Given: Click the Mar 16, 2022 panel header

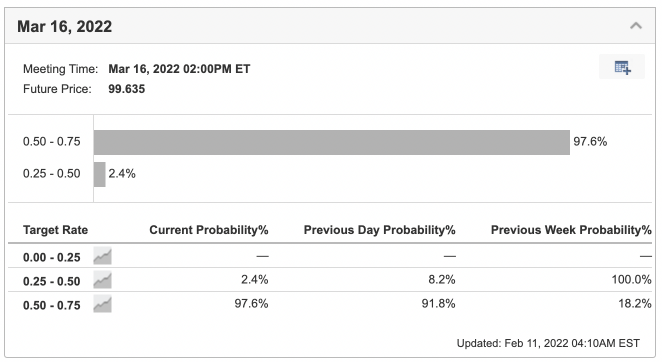Looking at the screenshot, I should pyautogui.click(x=330, y=26).
